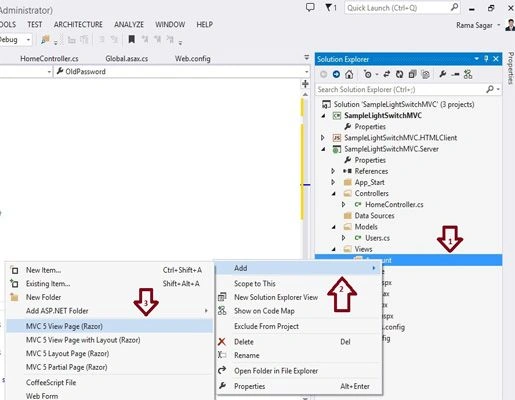Click the Quick Launch search icon
The height and width of the screenshot is (400, 515).
pos(454,7)
